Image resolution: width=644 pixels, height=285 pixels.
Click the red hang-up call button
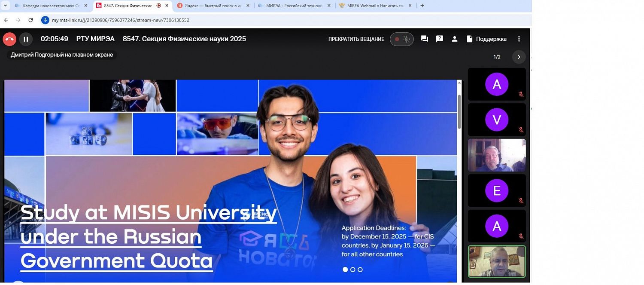[9, 39]
